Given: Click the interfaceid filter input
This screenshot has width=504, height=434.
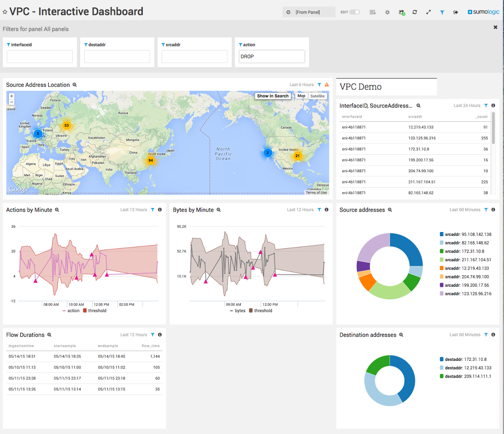Looking at the screenshot, I should 40,57.
